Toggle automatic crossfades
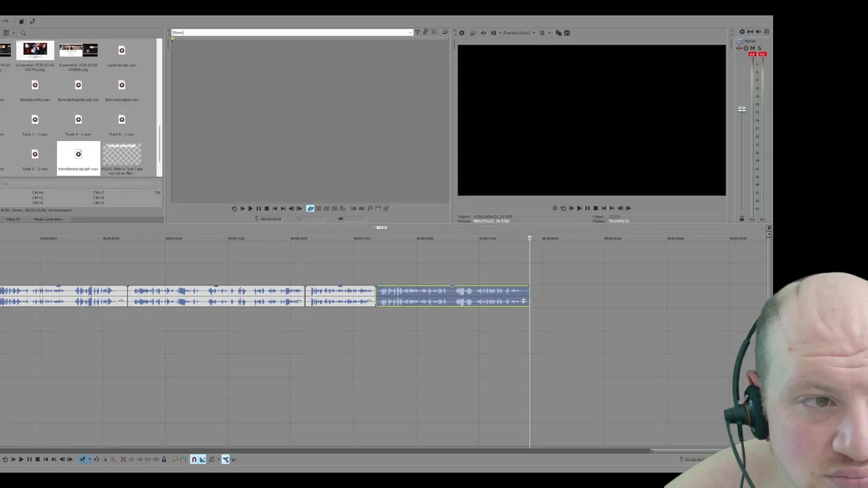Viewport: 868px width, 488px height. (x=202, y=460)
